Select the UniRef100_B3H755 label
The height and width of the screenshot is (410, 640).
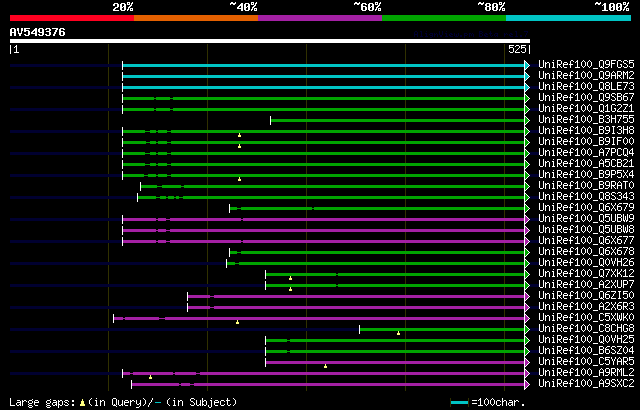[586, 120]
